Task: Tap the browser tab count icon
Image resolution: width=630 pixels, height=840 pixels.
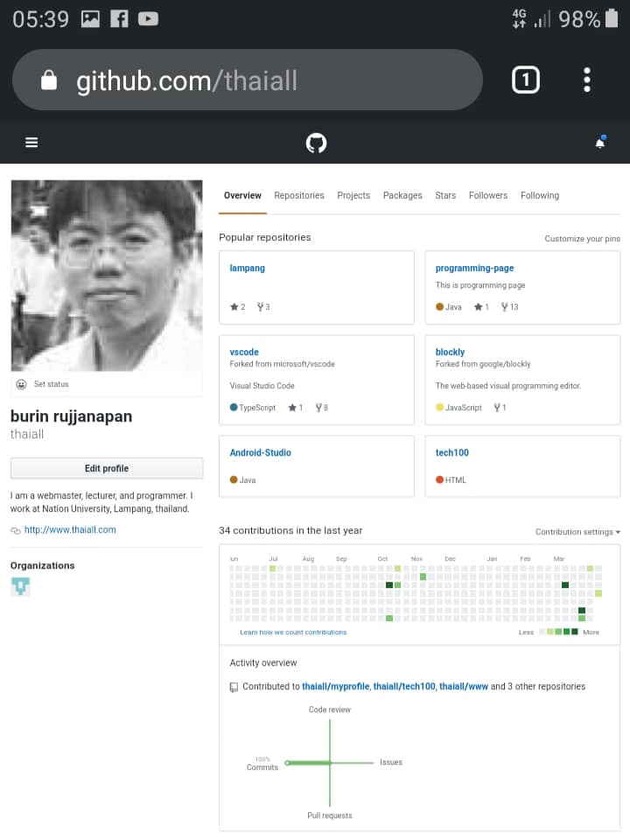Action: [525, 80]
